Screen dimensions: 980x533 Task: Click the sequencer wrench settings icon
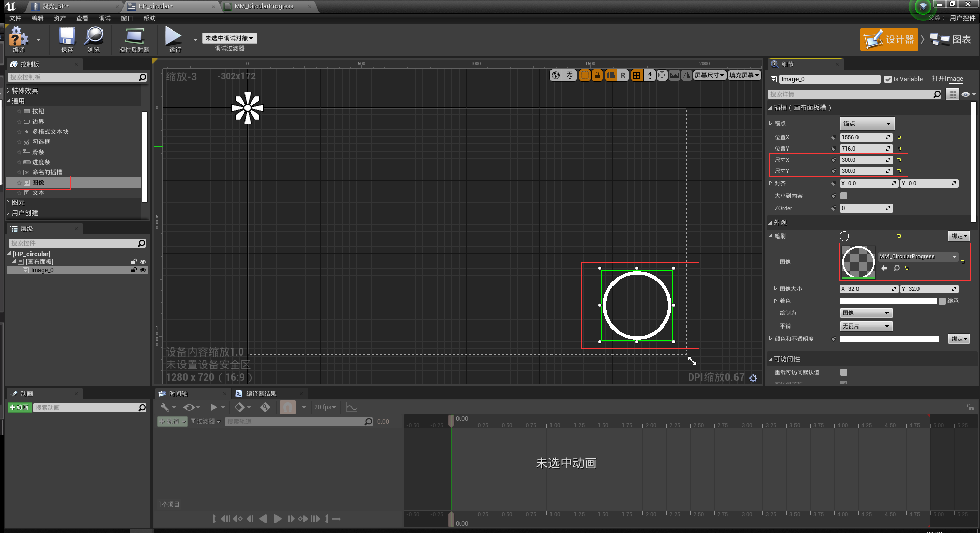(165, 407)
